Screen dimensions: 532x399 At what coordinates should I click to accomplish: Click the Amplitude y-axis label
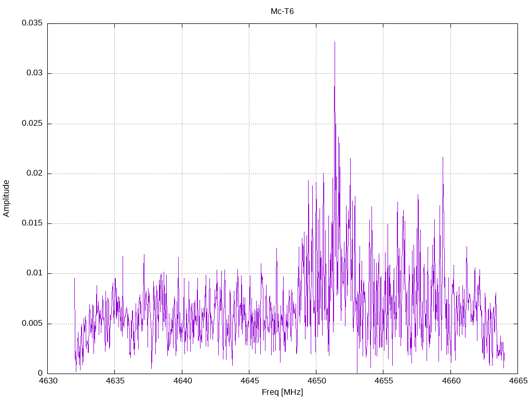tap(6, 198)
